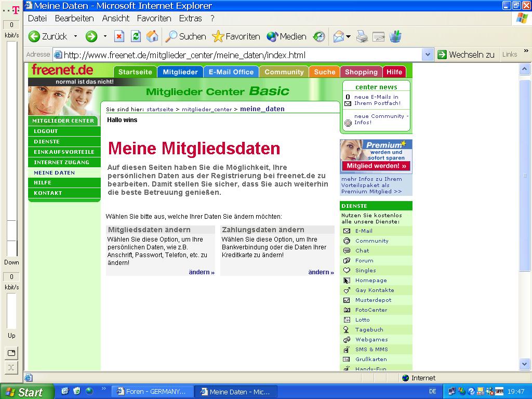Click the Webgames icon in Dienste list

point(347,339)
